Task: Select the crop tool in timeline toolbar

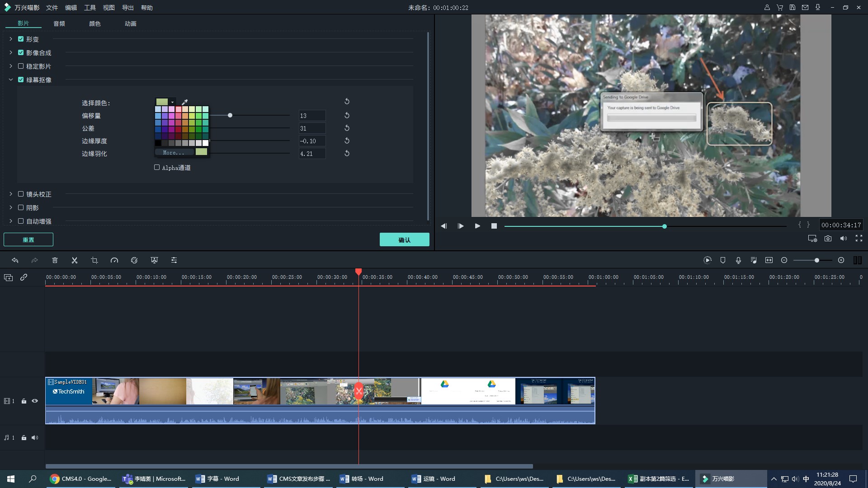Action: (94, 260)
